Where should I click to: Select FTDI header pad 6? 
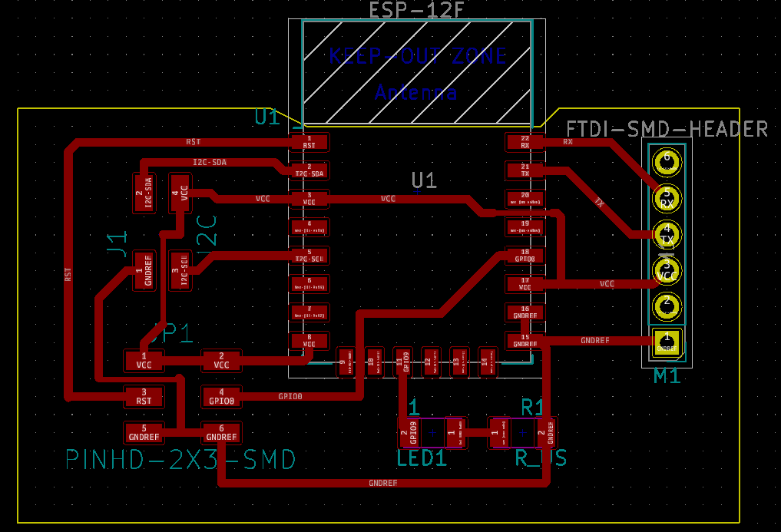point(667,161)
